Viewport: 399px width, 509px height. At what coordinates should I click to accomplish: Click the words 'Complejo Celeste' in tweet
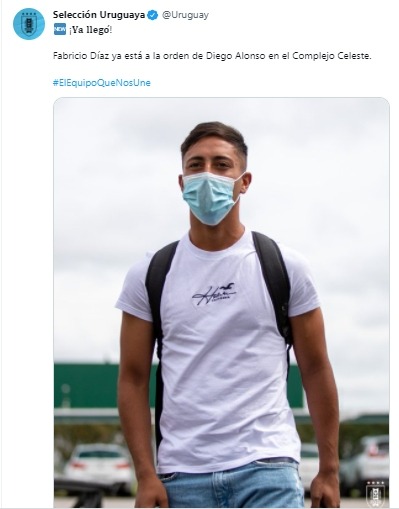coord(332,56)
